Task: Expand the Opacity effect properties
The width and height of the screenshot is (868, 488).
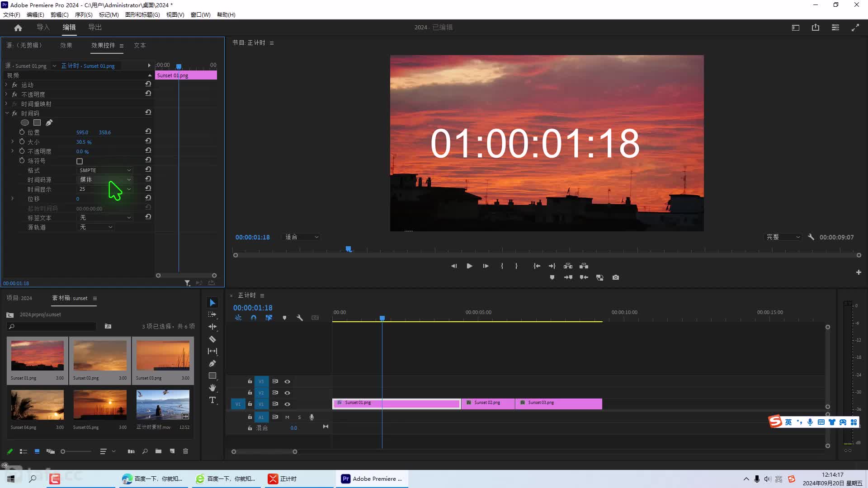Action: 6,94
